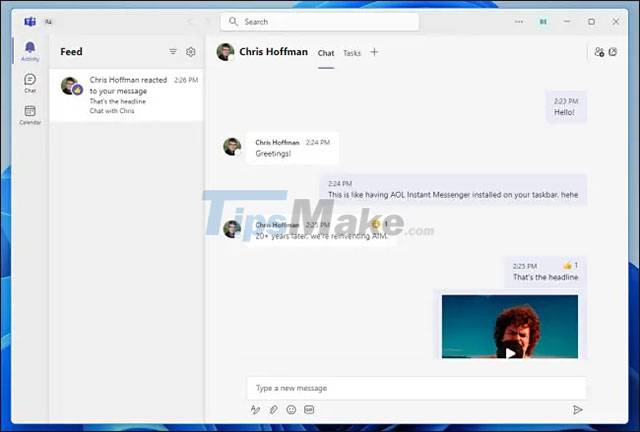Attach a file with paperclip icon
Viewport: 640px width, 432px height.
[273, 410]
